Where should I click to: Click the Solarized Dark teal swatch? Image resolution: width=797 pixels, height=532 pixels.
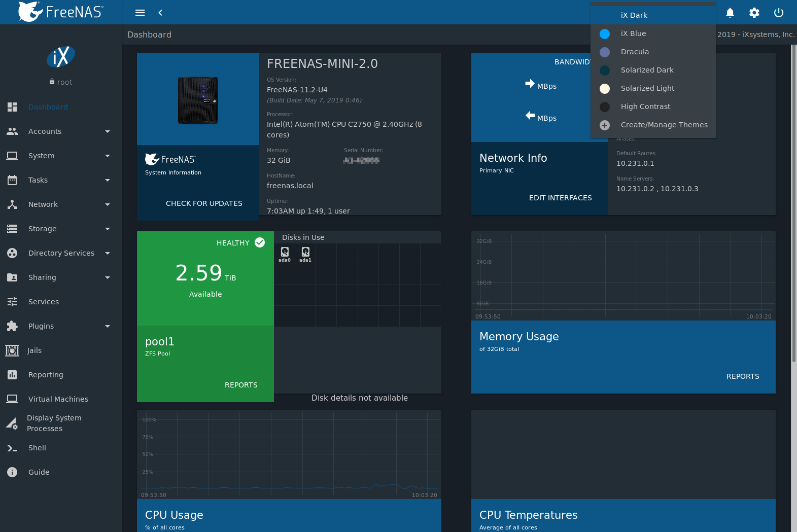coord(605,70)
